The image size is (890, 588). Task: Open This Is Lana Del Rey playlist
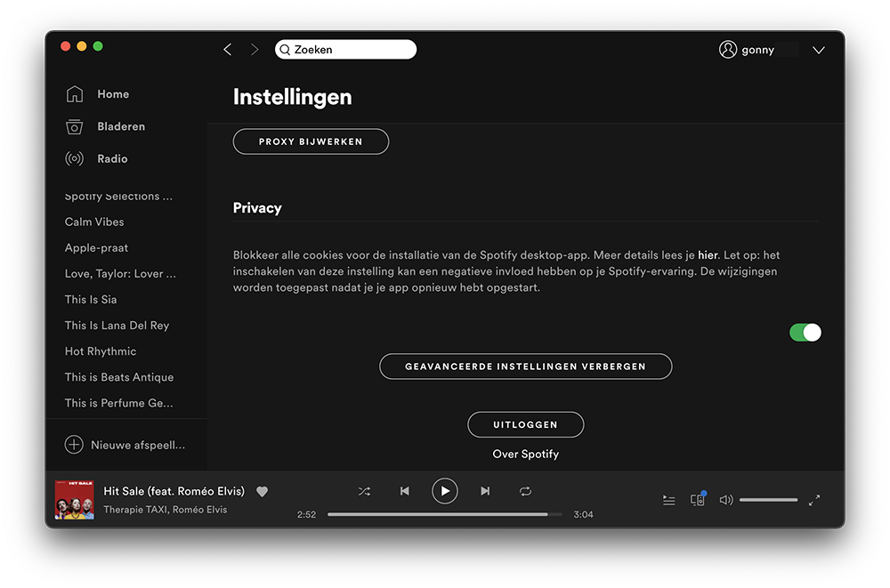pos(117,326)
